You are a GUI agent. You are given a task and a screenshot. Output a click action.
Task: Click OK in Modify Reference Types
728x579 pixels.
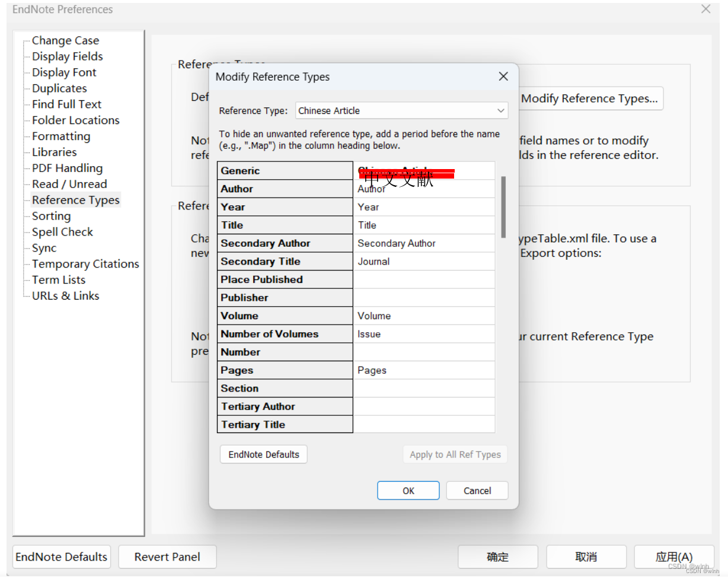pyautogui.click(x=408, y=491)
